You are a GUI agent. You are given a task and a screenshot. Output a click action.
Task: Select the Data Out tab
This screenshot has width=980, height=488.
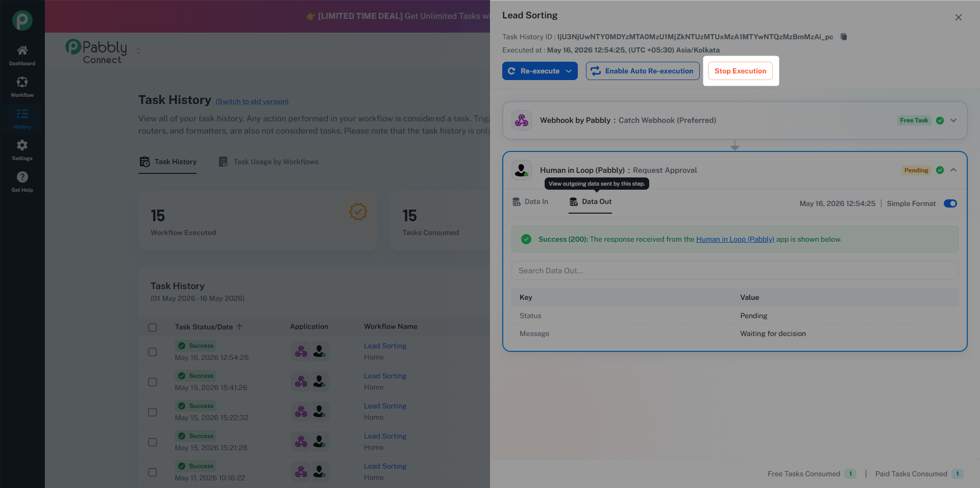[591, 202]
